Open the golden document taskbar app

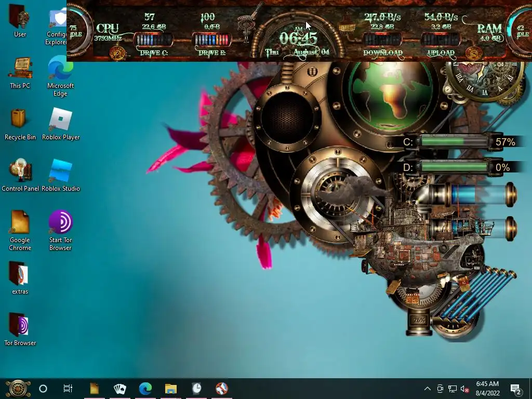point(95,389)
